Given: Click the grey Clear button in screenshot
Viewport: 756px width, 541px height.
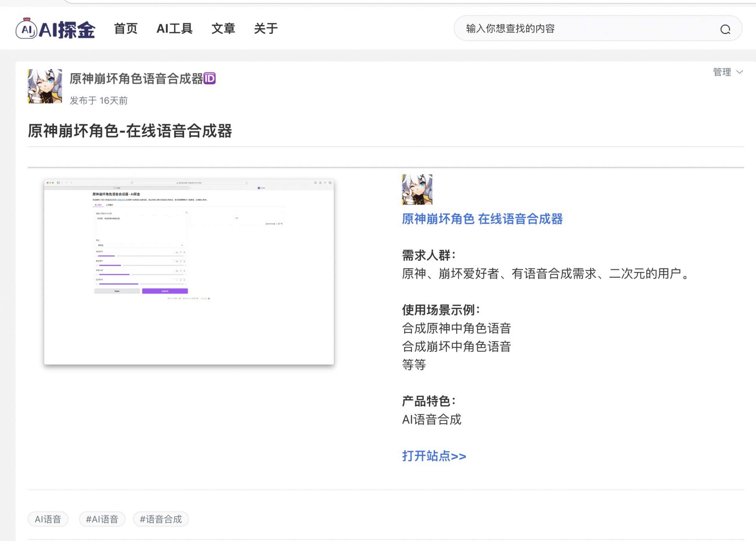Looking at the screenshot, I should click(x=117, y=291).
